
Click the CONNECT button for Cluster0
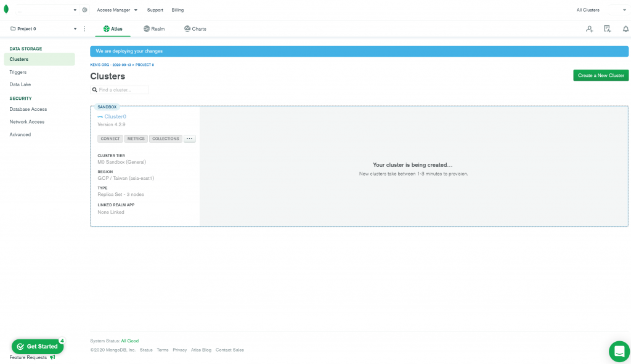[x=110, y=139]
